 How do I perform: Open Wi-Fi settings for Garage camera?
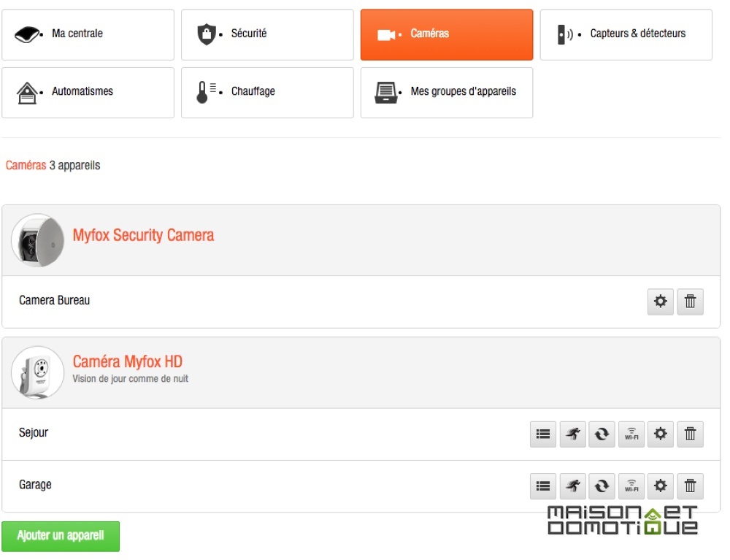[x=631, y=486]
